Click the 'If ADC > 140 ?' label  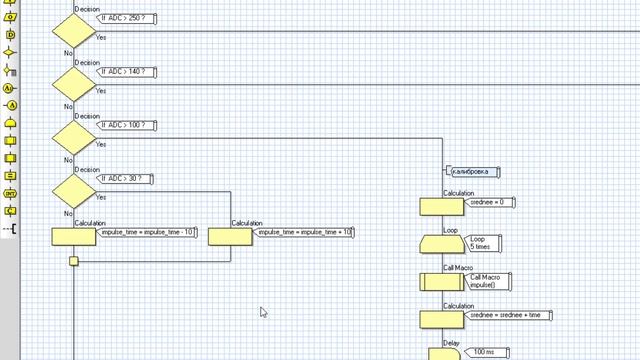[x=126, y=72]
